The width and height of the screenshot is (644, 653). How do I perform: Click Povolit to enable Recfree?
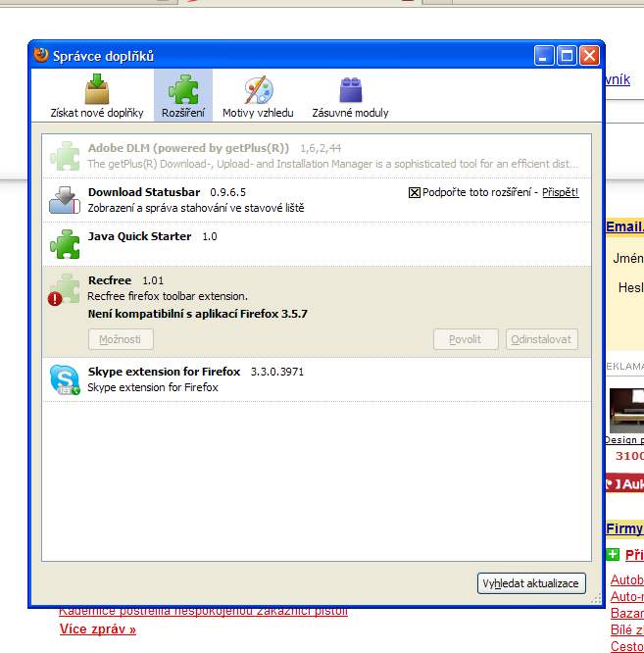pyautogui.click(x=466, y=339)
